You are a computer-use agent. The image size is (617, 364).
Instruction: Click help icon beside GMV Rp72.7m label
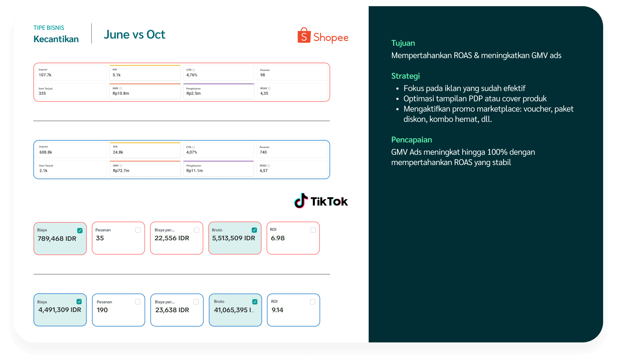click(x=121, y=166)
